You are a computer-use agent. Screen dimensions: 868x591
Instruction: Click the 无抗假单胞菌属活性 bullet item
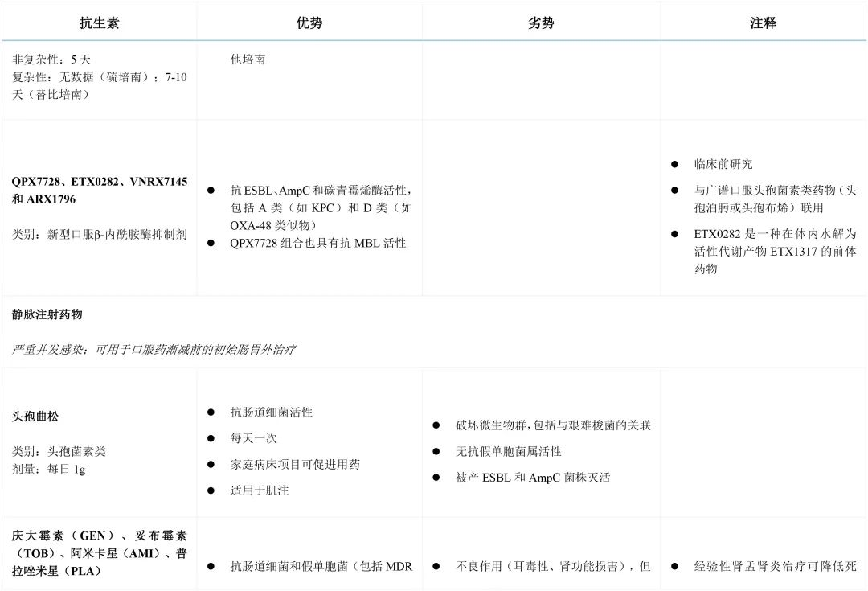[x=508, y=451]
